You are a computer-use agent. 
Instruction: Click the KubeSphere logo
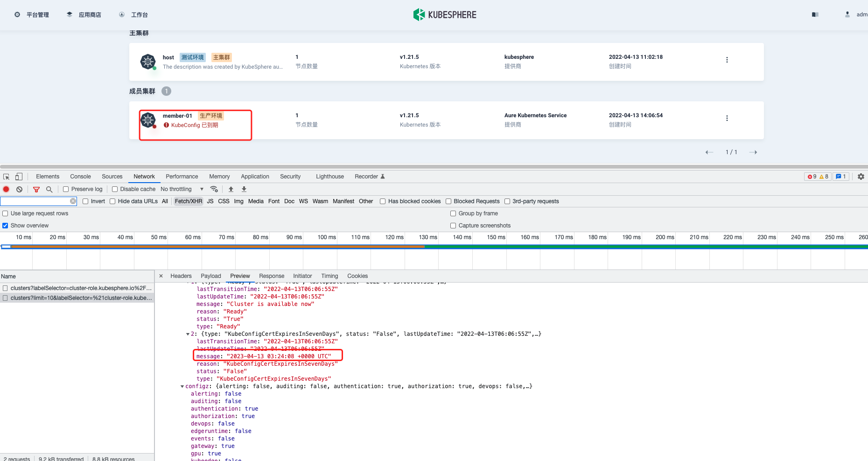click(445, 15)
